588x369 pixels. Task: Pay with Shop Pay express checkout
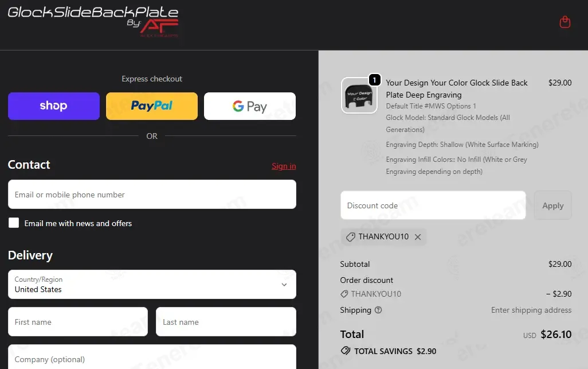click(54, 106)
